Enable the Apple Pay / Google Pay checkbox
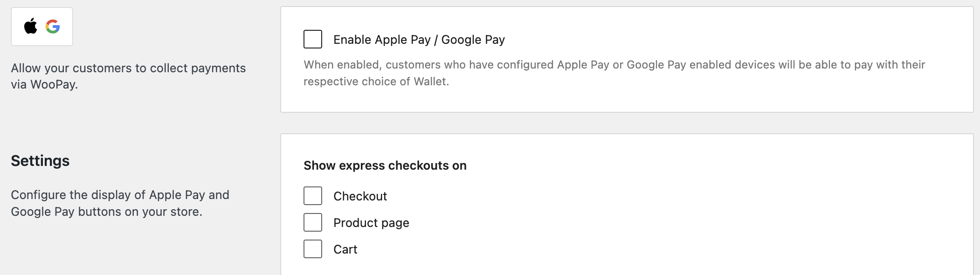This screenshot has width=980, height=275. click(x=313, y=39)
